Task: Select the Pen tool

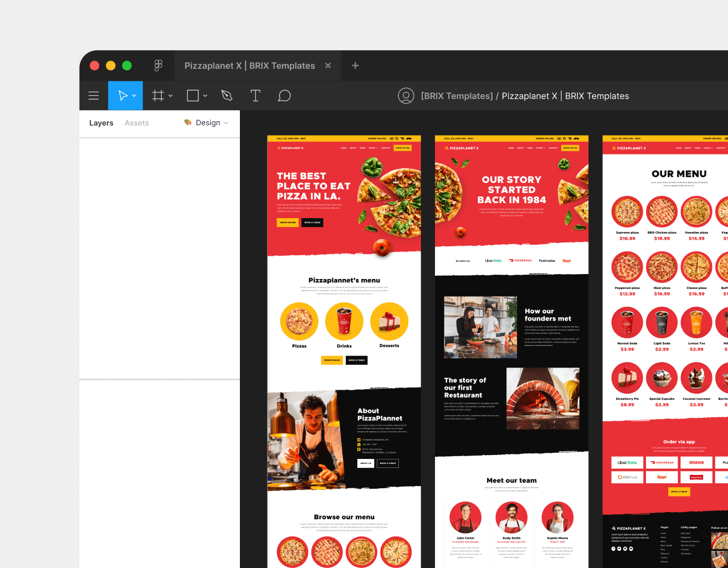Action: tap(227, 95)
